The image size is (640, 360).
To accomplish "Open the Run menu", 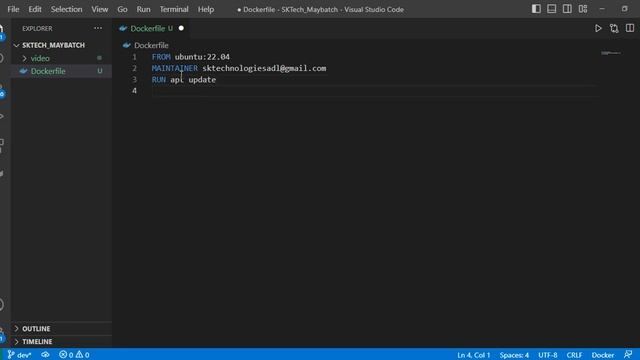I will coord(143,9).
